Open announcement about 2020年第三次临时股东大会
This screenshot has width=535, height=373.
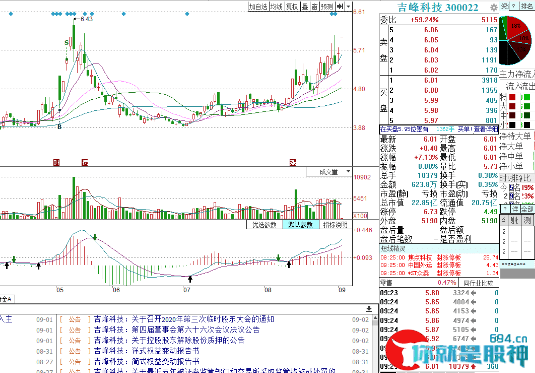[x=184, y=319]
